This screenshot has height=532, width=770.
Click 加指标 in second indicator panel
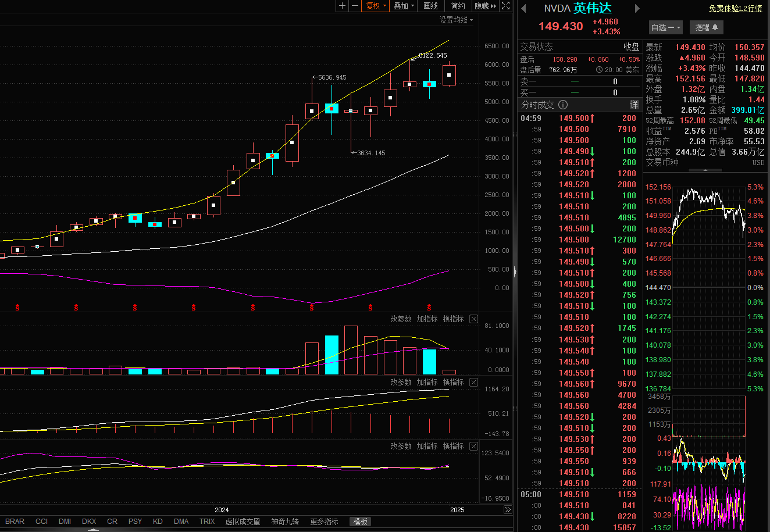pyautogui.click(x=427, y=382)
